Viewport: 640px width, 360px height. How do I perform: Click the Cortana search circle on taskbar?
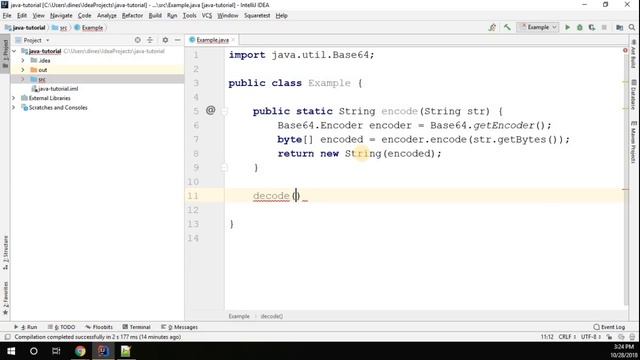pos(33,351)
